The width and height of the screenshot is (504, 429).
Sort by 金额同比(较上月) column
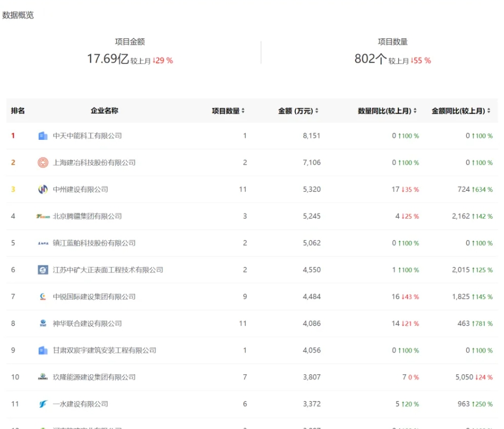[x=461, y=111]
